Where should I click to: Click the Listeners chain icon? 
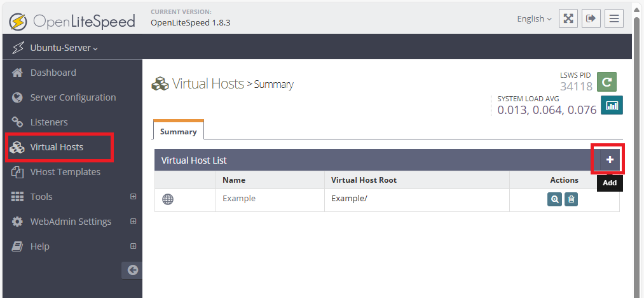click(x=17, y=122)
